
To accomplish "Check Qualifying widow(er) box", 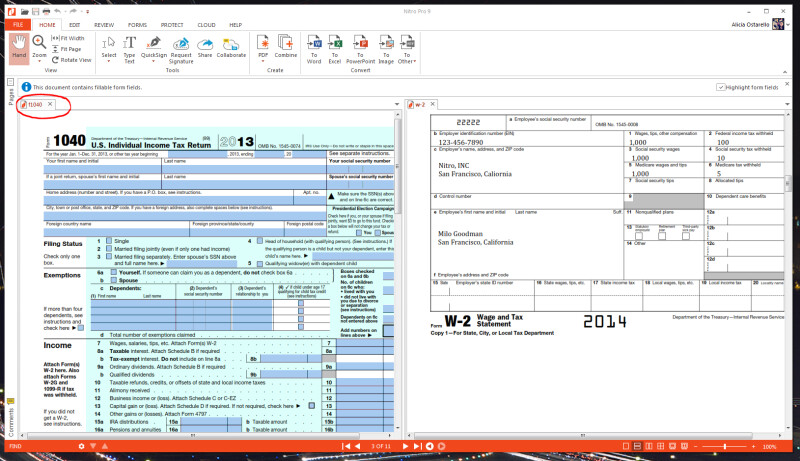I will tap(260, 264).
